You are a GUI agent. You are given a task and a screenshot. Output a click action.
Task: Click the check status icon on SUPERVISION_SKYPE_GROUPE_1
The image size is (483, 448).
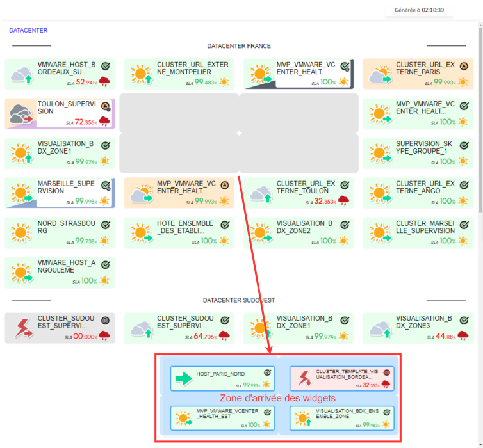464,145
